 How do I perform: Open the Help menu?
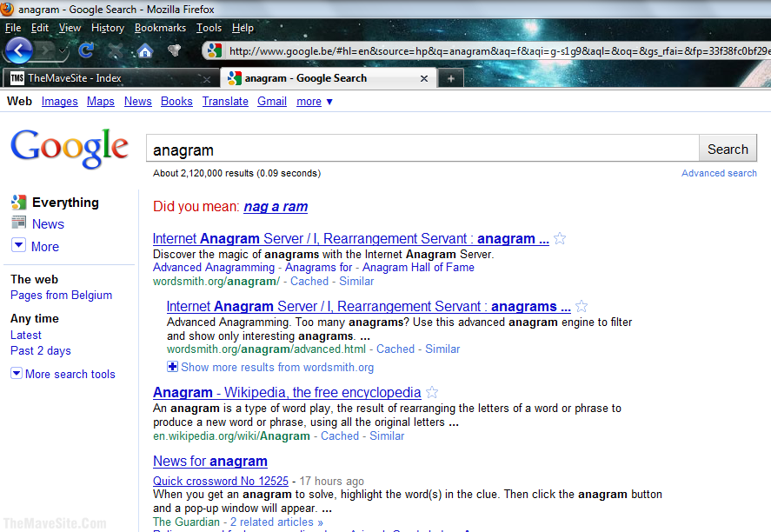click(x=243, y=28)
